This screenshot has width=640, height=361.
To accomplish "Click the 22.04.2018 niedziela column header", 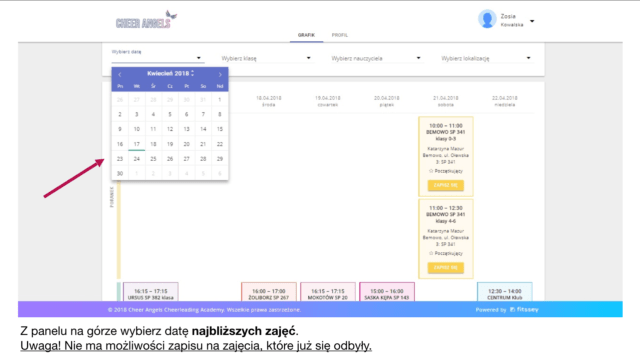I will 504,101.
